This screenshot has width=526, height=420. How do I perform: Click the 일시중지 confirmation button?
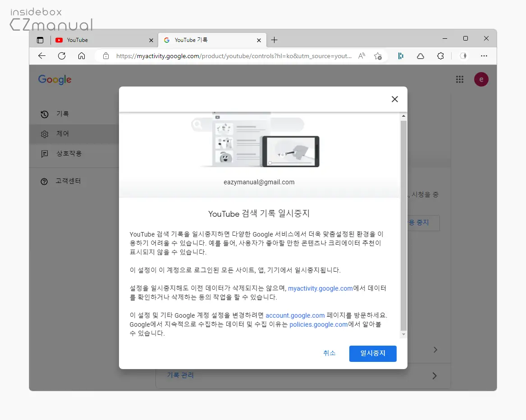tap(373, 353)
